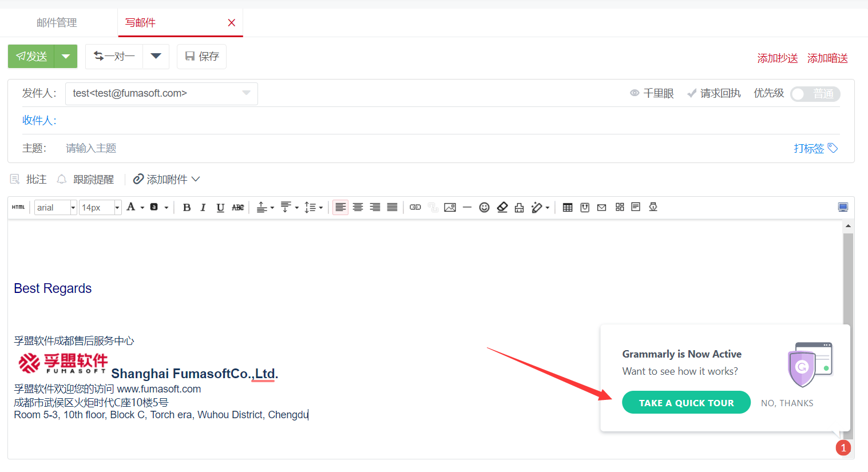Select the eraser clear-format tool
This screenshot has width=868, height=472.
pos(502,207)
